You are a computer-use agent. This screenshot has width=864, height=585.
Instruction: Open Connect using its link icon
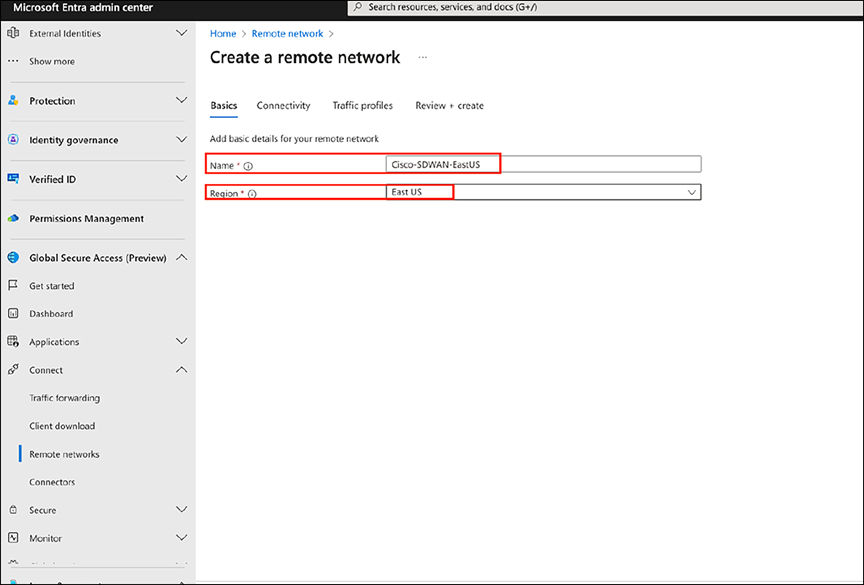tap(14, 369)
